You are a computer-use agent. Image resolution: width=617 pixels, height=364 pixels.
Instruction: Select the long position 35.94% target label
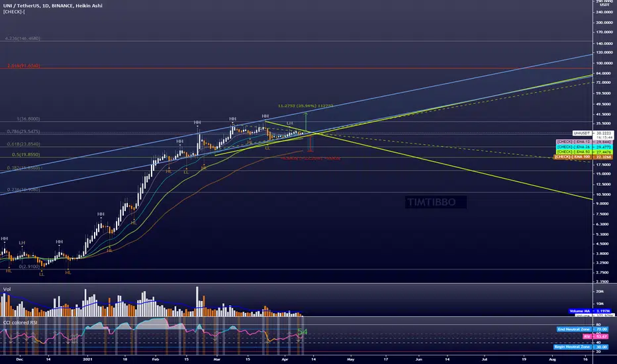pos(305,106)
